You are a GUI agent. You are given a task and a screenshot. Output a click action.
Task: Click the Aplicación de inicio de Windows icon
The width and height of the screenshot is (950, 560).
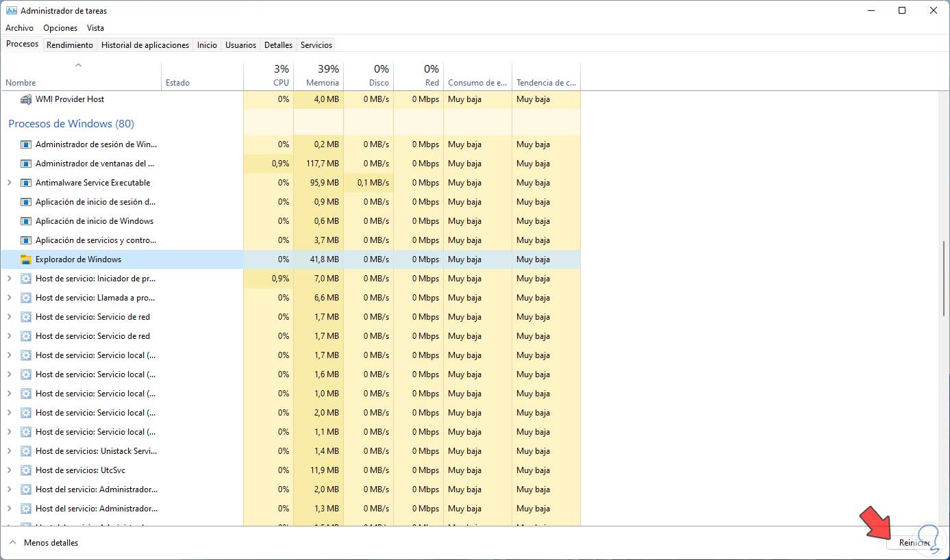coord(26,221)
